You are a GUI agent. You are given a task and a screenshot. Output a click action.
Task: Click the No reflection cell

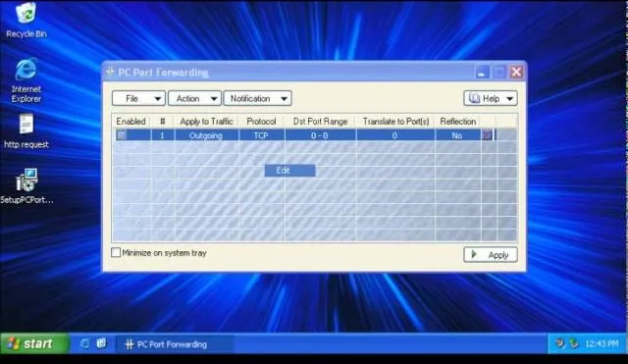[x=457, y=135]
